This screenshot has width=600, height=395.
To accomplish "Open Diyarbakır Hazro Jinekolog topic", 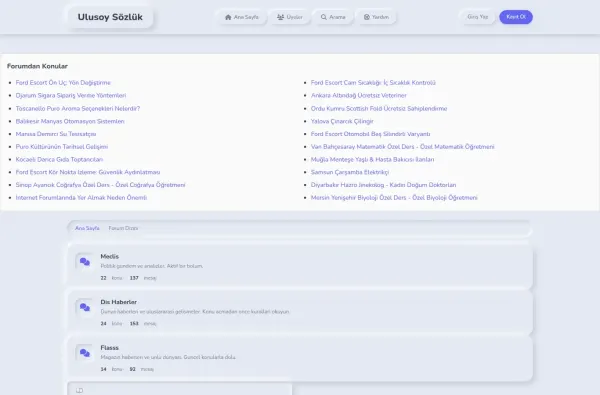I will [x=383, y=185].
